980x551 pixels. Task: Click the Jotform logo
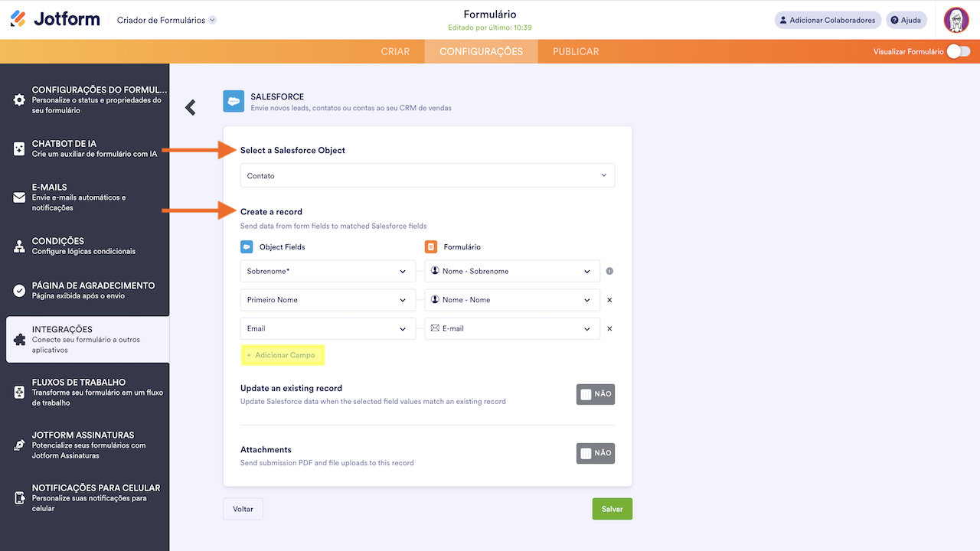point(55,18)
